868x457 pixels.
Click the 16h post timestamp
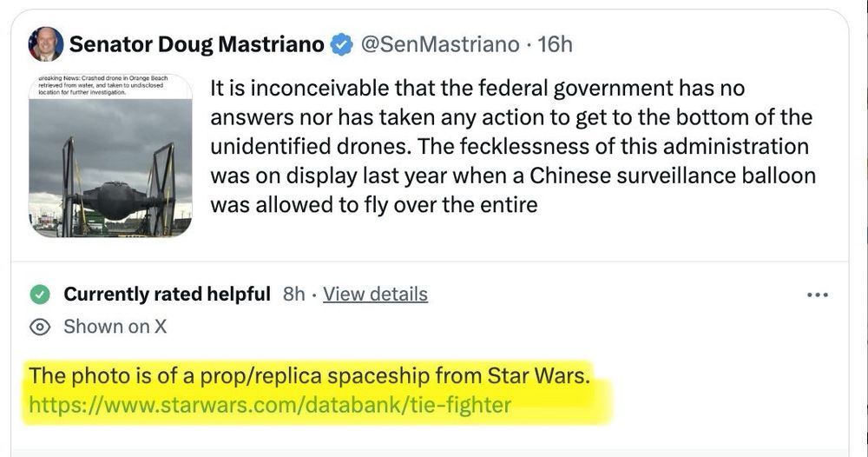pyautogui.click(x=556, y=44)
